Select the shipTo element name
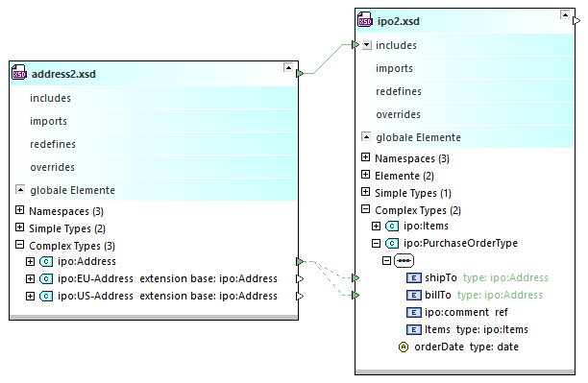Image resolution: width=588 pixels, height=383 pixels. click(x=441, y=277)
